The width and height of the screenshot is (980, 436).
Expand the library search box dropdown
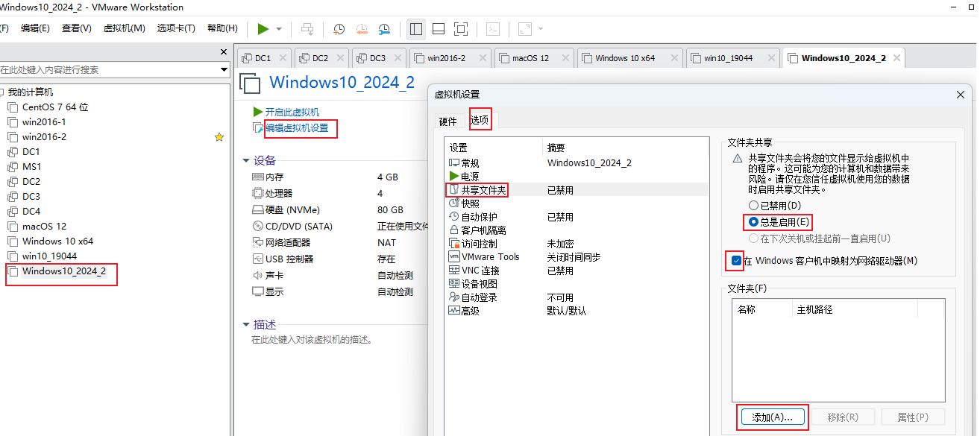(x=224, y=70)
